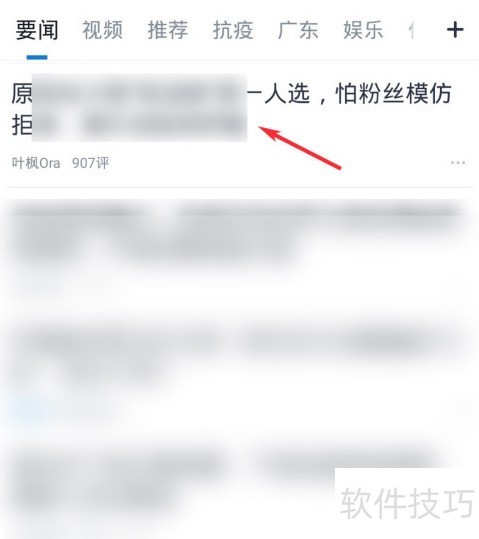Image resolution: width=479 pixels, height=539 pixels.
Task: Open the add channel plus icon
Action: (455, 30)
